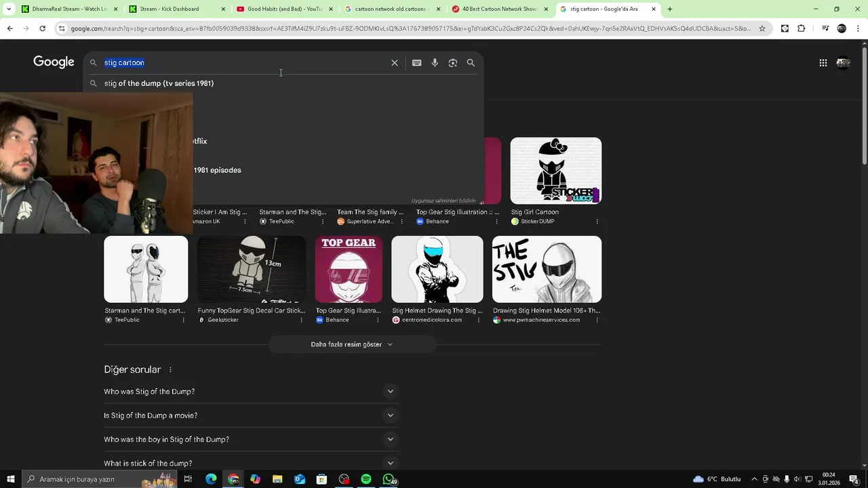Open more options for Stig Girl Cartoon

tap(597, 222)
